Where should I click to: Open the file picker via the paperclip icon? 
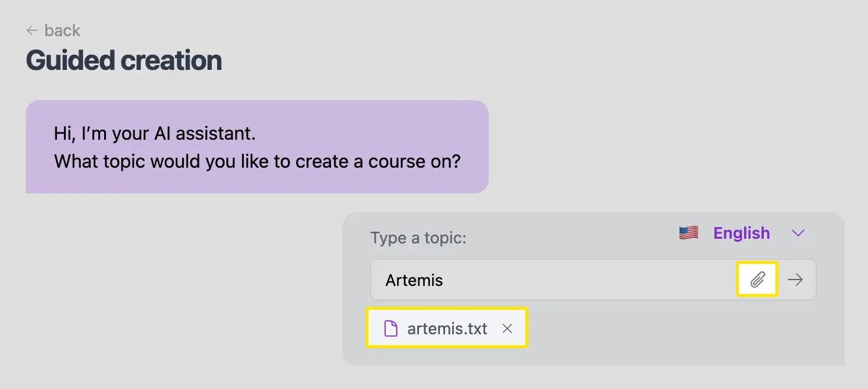756,280
